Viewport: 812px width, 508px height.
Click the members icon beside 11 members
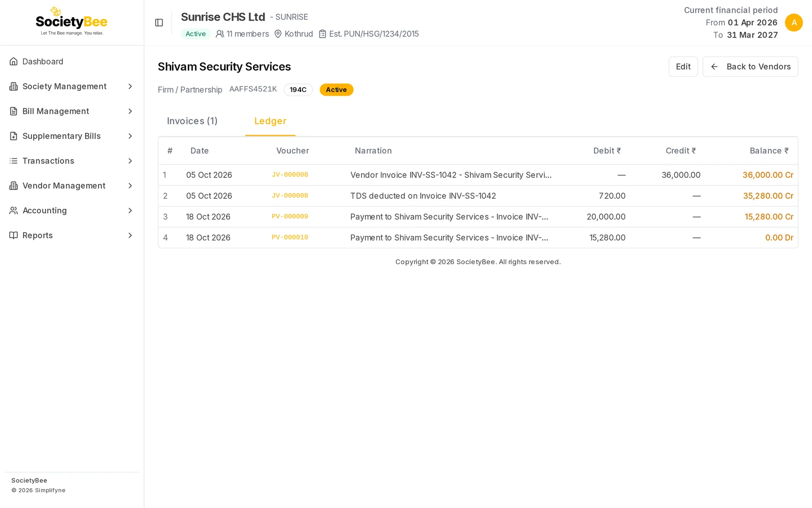(x=220, y=34)
